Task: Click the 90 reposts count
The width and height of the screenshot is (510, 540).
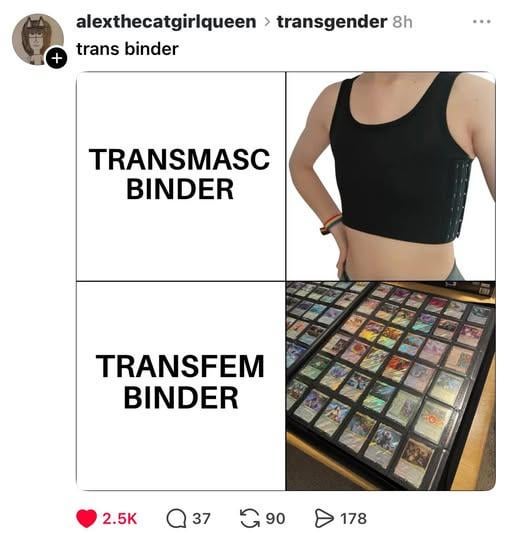Action: point(275,519)
